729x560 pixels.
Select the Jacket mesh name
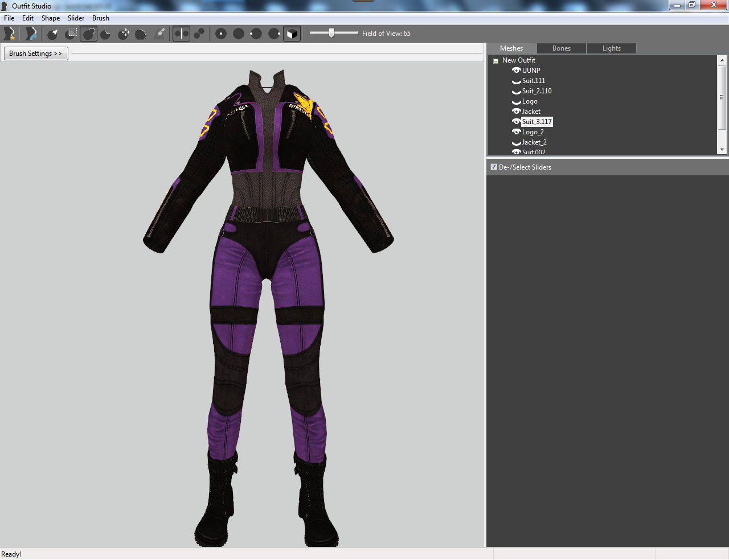pos(531,112)
